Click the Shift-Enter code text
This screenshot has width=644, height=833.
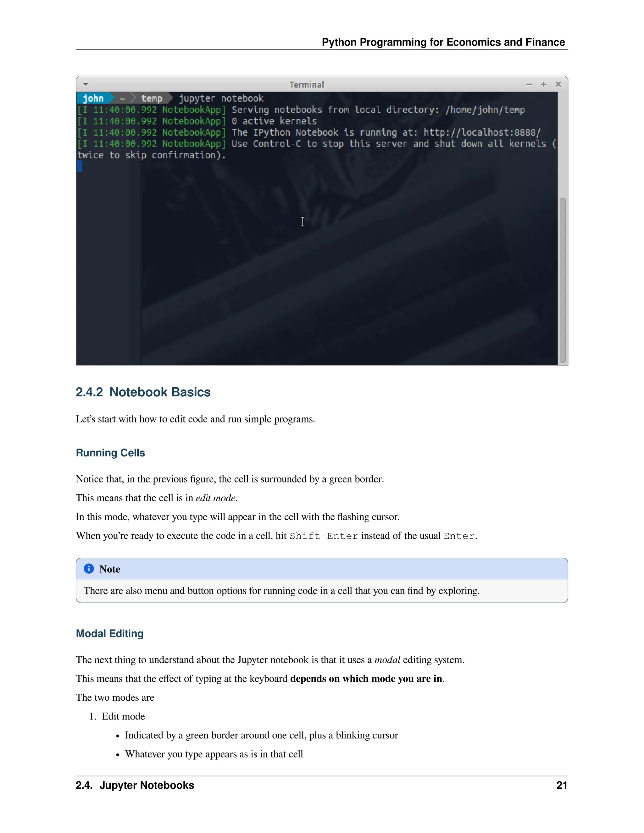tap(324, 536)
